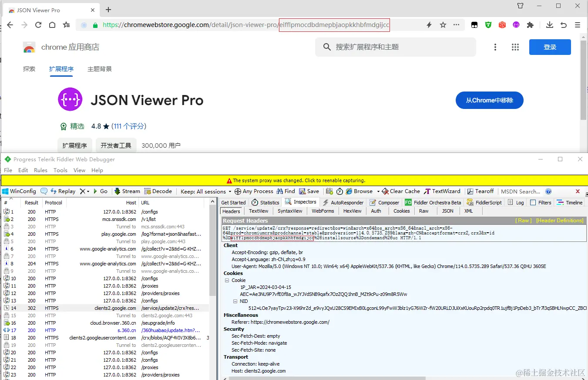
Task: Open the Help menu in Fiddler
Action: 97,170
